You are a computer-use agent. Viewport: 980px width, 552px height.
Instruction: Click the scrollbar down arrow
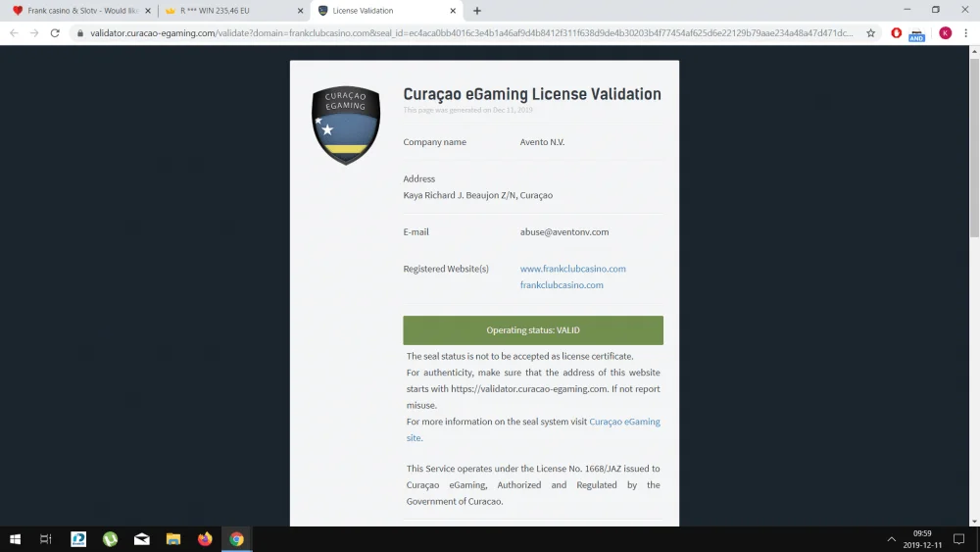point(974,521)
